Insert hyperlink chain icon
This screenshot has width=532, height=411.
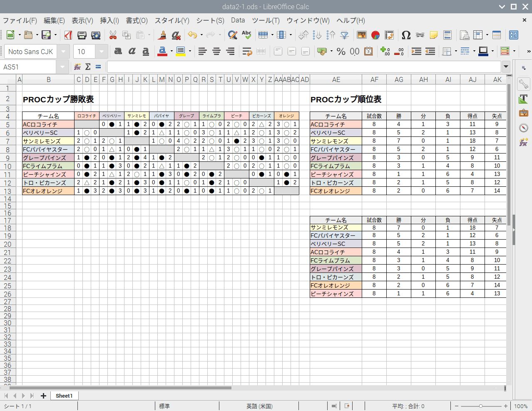420,35
